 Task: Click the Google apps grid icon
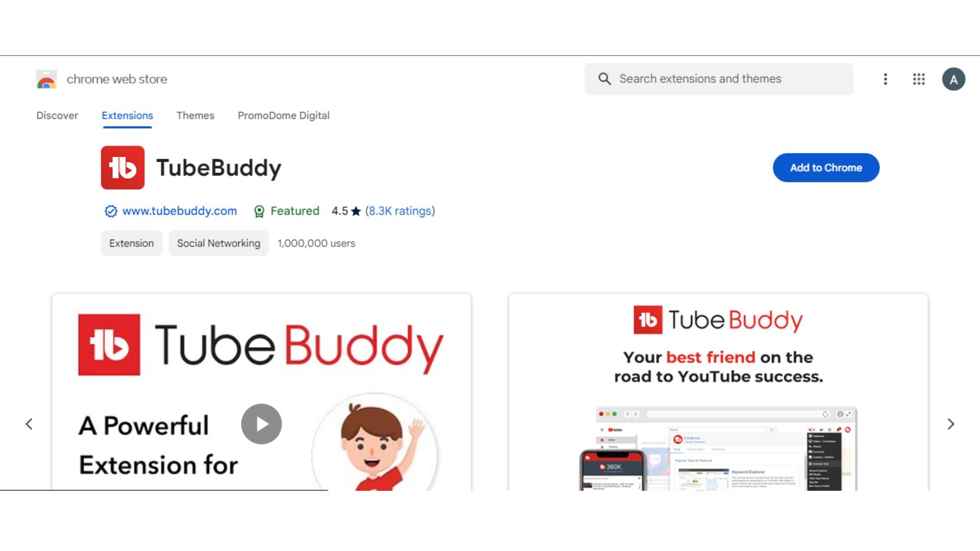[918, 79]
